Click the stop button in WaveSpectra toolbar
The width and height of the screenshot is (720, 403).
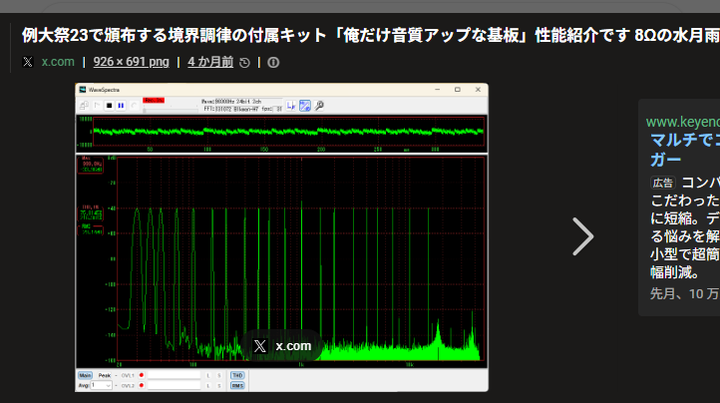pyautogui.click(x=109, y=106)
